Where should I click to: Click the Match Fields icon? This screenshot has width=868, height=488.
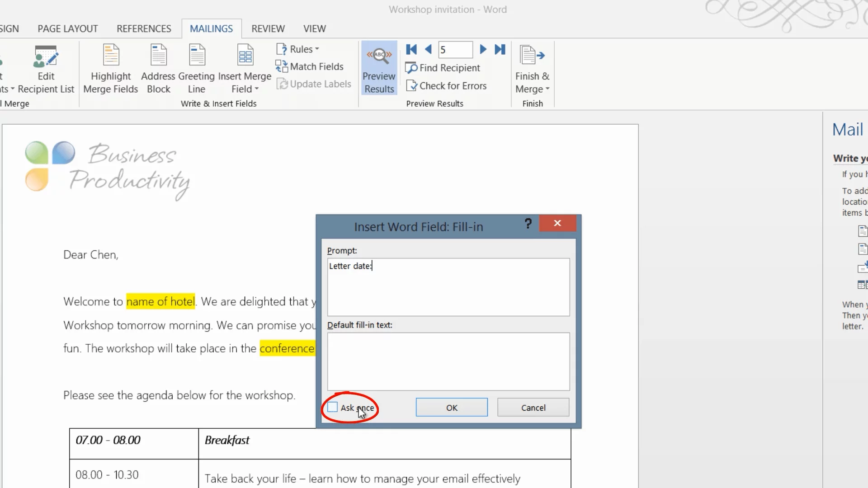[x=282, y=66]
